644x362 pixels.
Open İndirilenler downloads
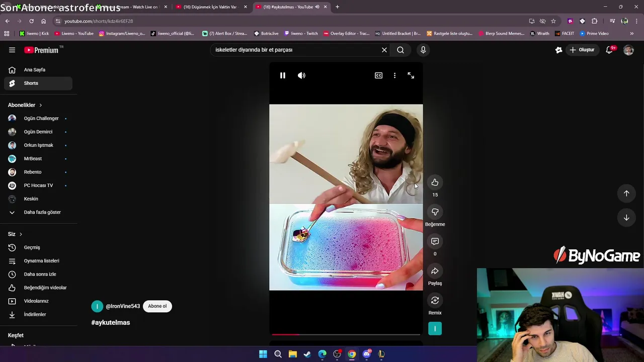38,314
